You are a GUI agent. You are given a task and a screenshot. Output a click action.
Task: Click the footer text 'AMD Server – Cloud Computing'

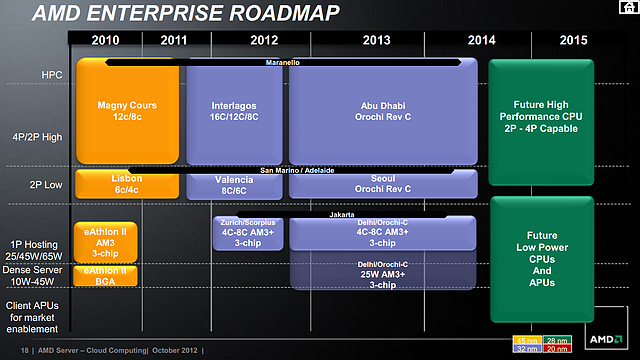click(x=92, y=351)
